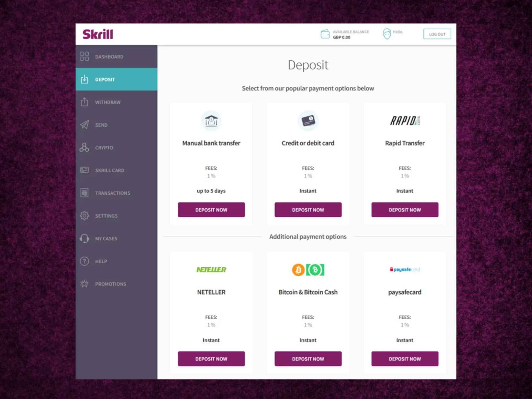532x399 pixels.
Task: Click the Promotions navigation link
Action: [x=111, y=284]
